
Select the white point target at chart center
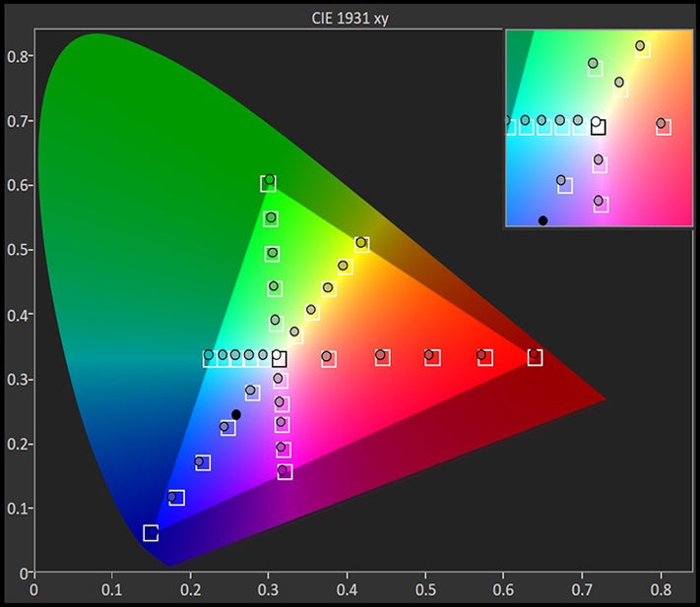(x=280, y=359)
